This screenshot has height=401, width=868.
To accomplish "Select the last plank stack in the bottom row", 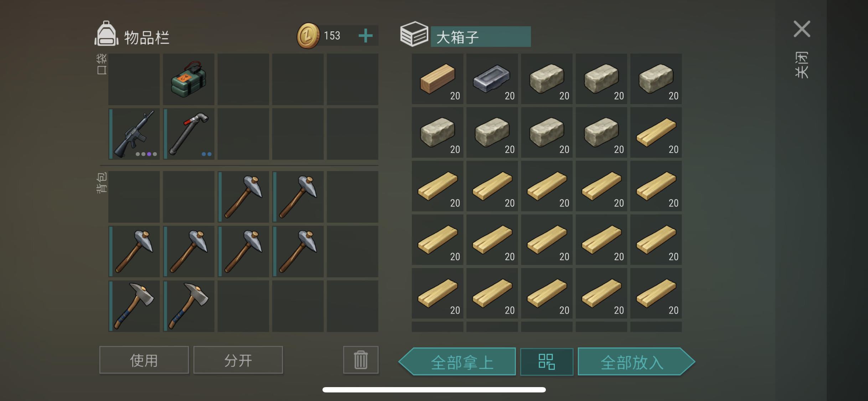I will click(656, 293).
